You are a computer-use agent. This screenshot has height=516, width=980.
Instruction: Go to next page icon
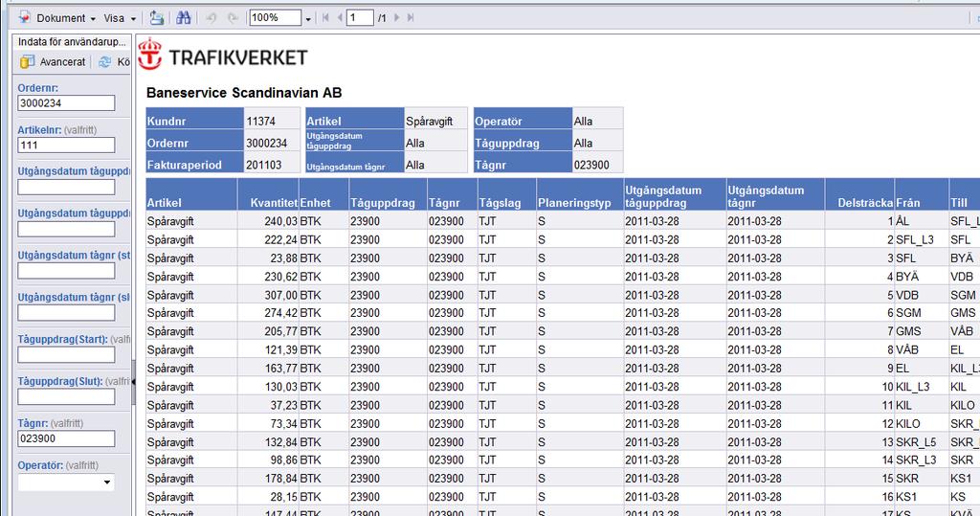pos(396,18)
